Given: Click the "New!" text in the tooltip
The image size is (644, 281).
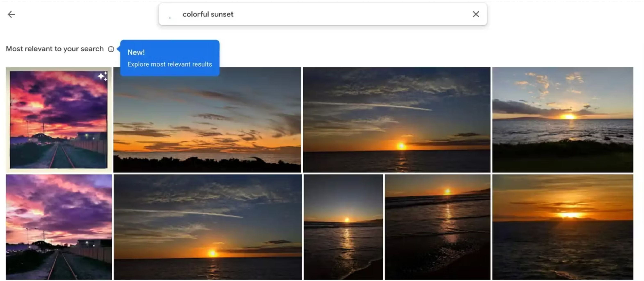Looking at the screenshot, I should (136, 52).
